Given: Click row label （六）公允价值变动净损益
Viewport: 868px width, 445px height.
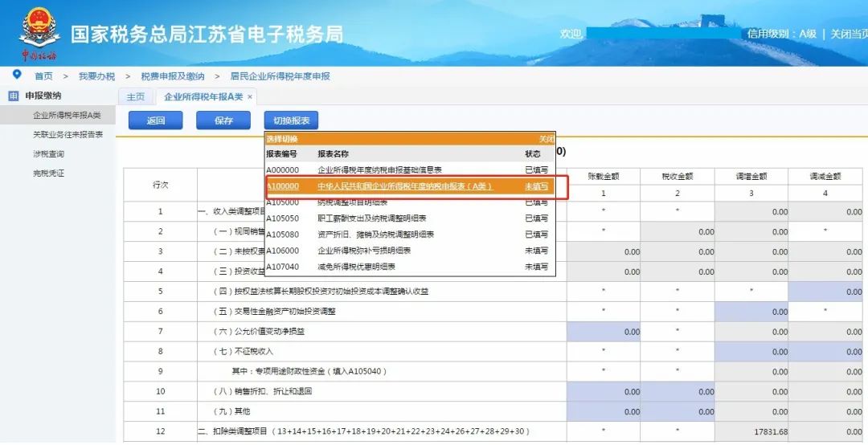Looking at the screenshot, I should (259, 332).
